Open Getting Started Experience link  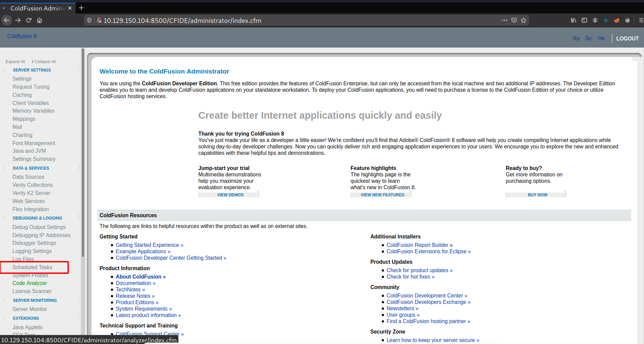click(149, 245)
